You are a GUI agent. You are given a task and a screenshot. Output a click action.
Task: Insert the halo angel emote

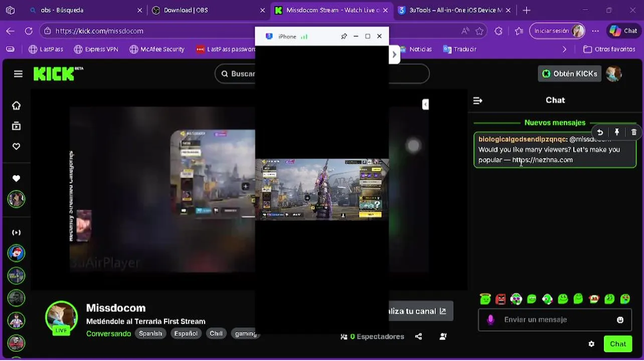(485, 299)
